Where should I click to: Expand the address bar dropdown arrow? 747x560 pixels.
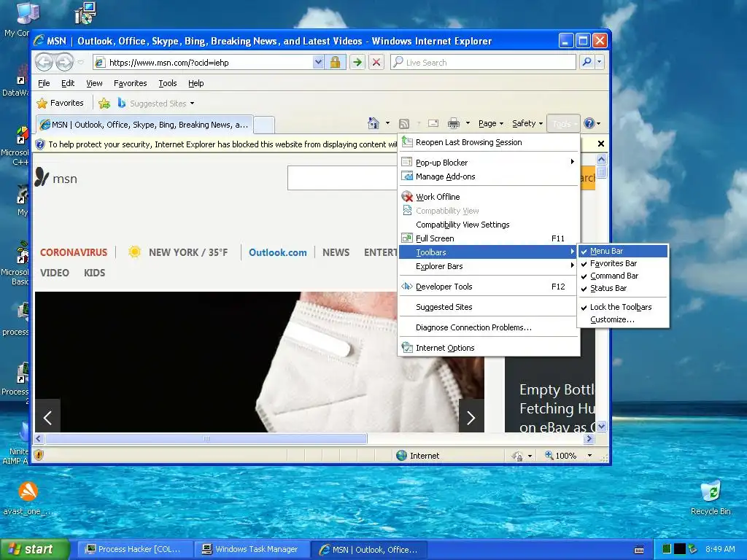click(x=318, y=63)
